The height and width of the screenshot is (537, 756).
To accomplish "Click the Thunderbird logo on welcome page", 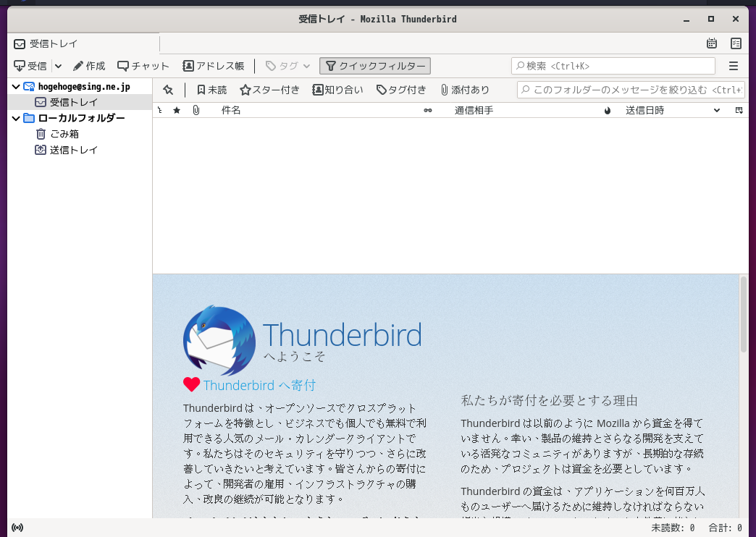I will pos(219,340).
